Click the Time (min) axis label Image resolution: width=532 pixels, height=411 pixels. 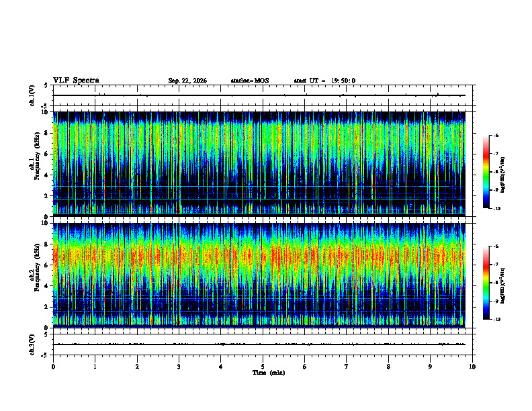[x=269, y=373]
